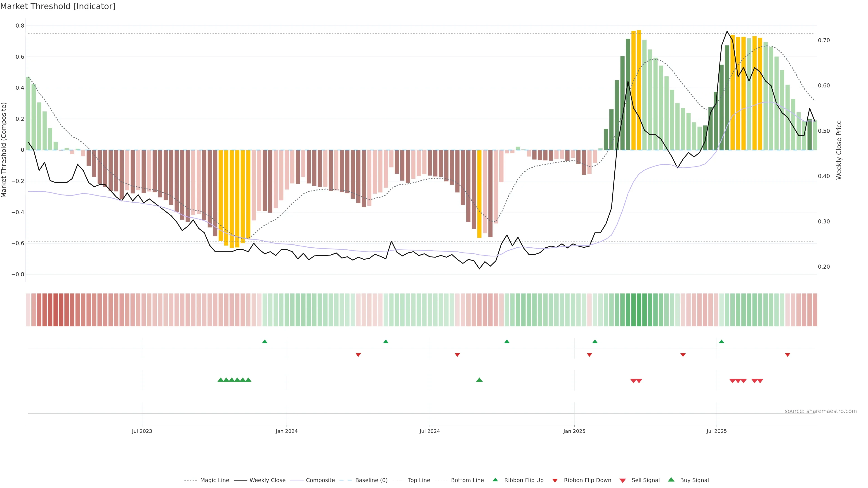This screenshot has height=488, width=868.
Task: Click the Baseline (0) legend item
Action: [371, 480]
